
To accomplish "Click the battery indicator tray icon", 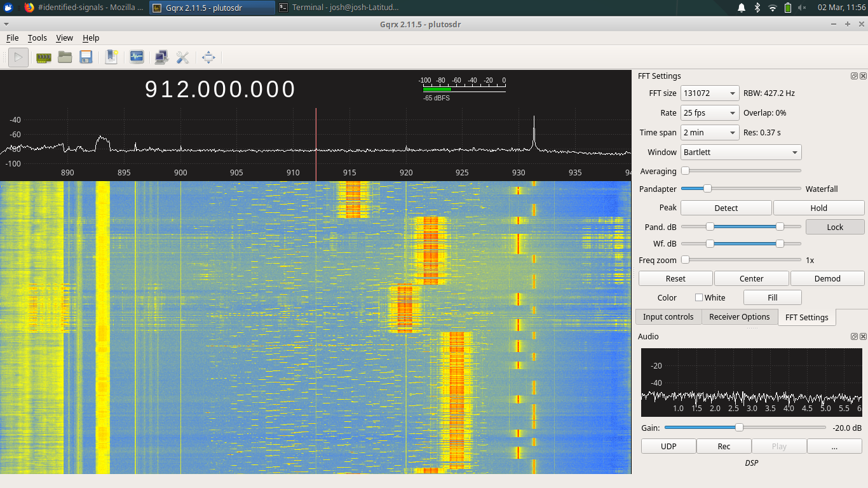I will tap(788, 8).
